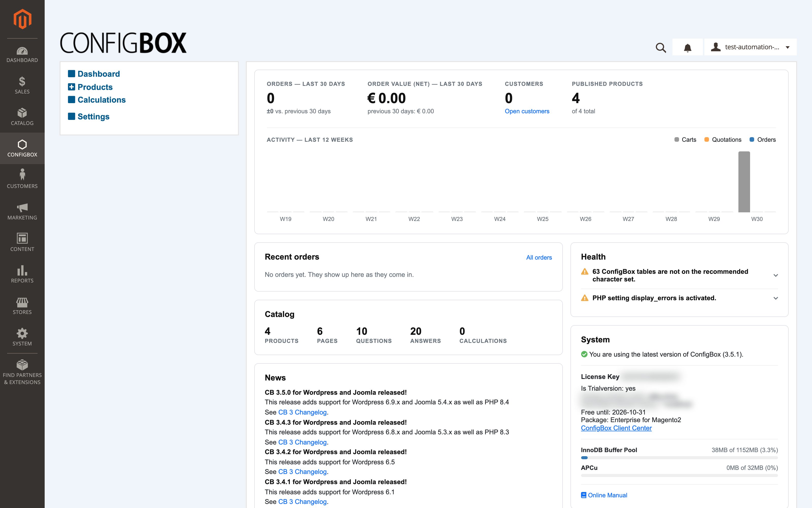The height and width of the screenshot is (508, 812).
Task: Click the search magnifier icon
Action: pyautogui.click(x=661, y=47)
